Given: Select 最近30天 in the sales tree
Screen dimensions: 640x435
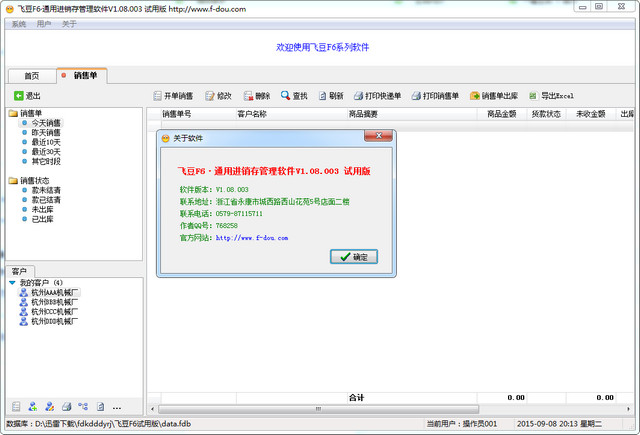Looking at the screenshot, I should 46,152.
